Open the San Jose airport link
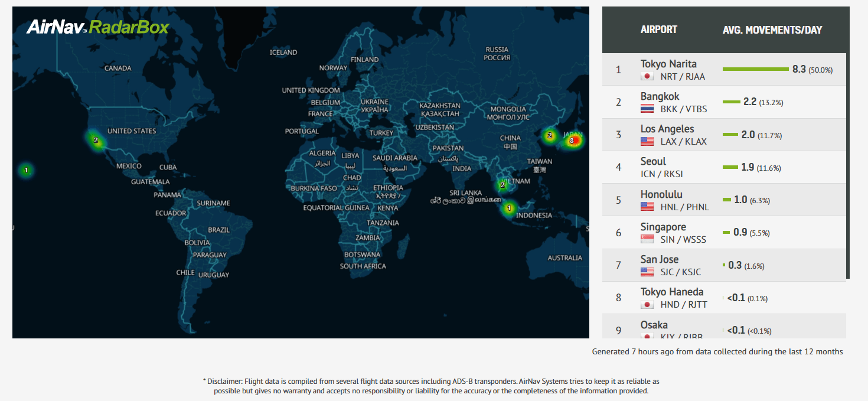The image size is (868, 401). [660, 259]
